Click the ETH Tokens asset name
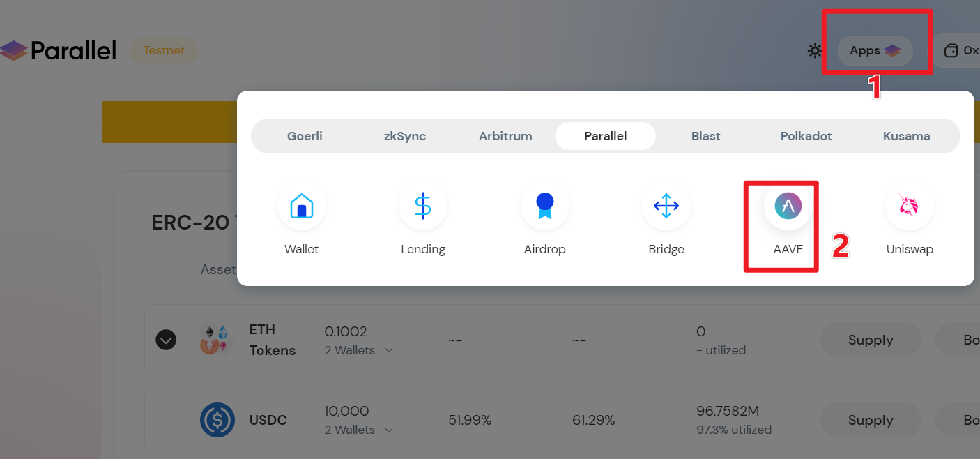980x459 pixels. coord(273,340)
